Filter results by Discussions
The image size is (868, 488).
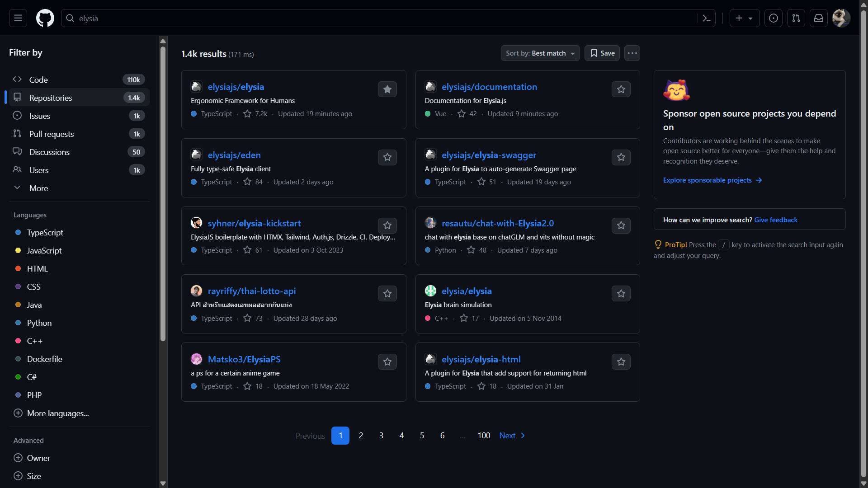click(x=49, y=152)
